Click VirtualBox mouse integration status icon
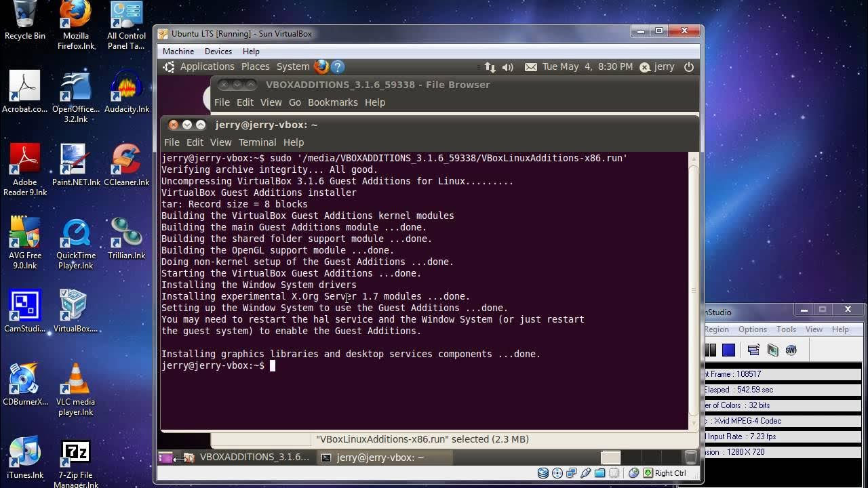This screenshot has width=868, height=488. click(633, 473)
